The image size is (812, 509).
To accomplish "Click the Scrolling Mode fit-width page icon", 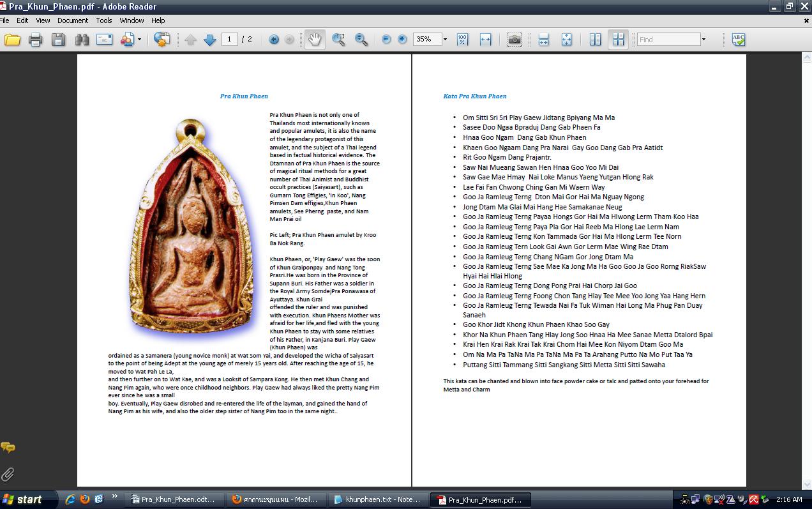I will (543, 40).
